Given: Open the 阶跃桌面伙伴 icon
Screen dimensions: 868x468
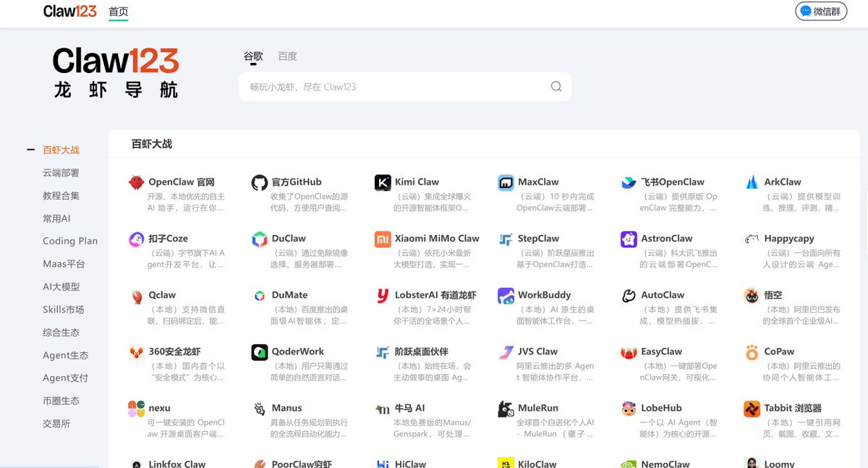Looking at the screenshot, I should tap(383, 352).
